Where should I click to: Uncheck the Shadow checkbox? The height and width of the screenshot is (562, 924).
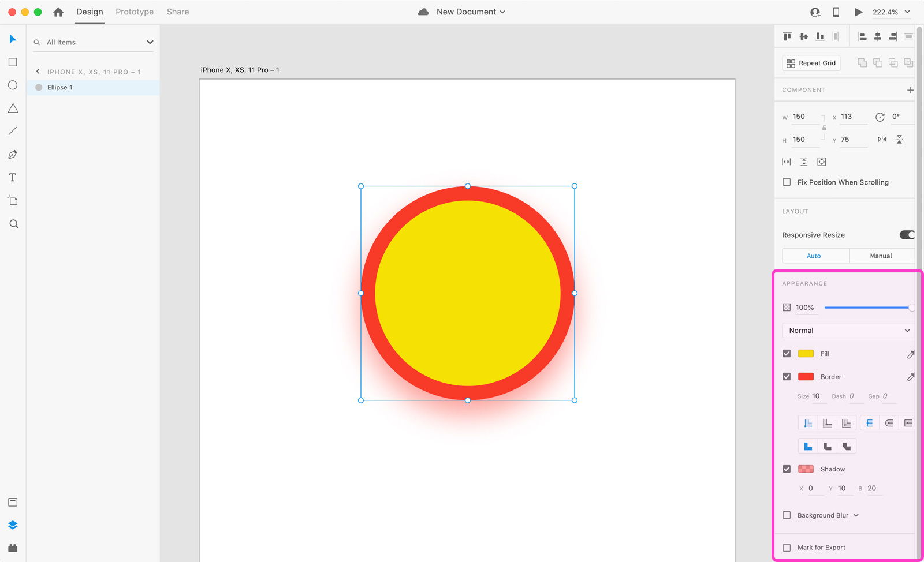click(787, 469)
